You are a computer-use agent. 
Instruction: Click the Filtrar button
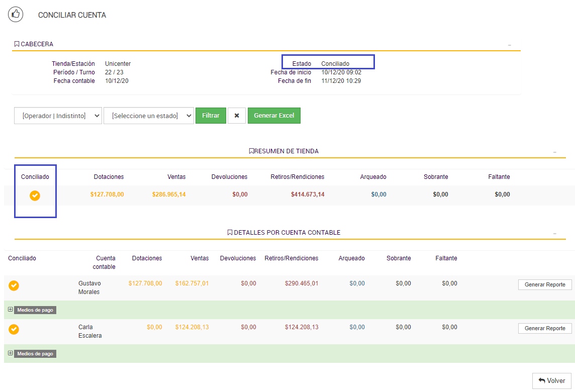pos(211,116)
